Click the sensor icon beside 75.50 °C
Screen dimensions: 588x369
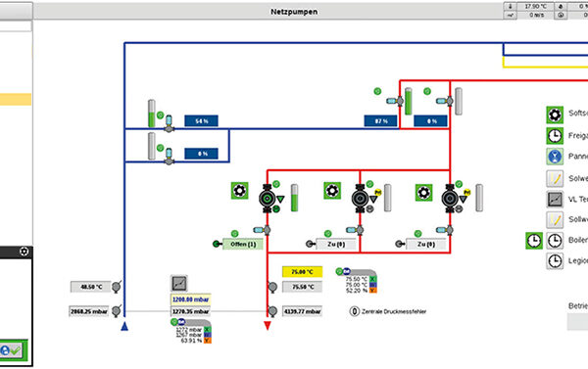click(272, 287)
